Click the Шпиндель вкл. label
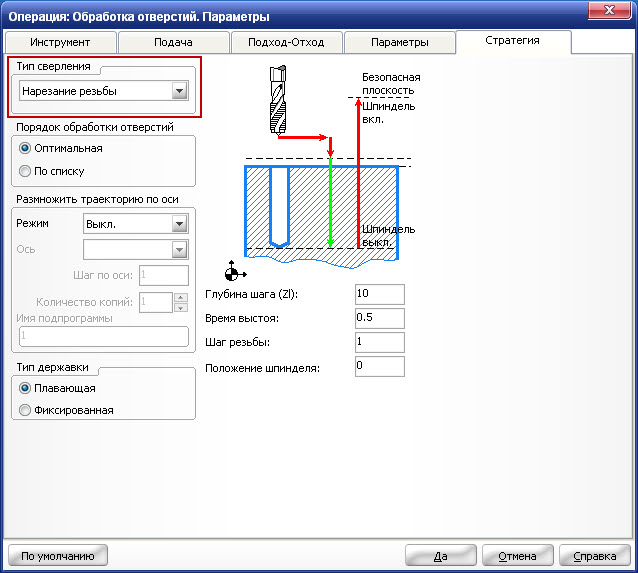 pyautogui.click(x=388, y=113)
